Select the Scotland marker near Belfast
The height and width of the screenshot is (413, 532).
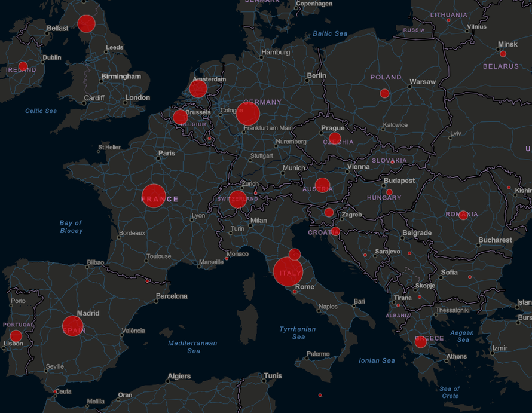coord(85,25)
